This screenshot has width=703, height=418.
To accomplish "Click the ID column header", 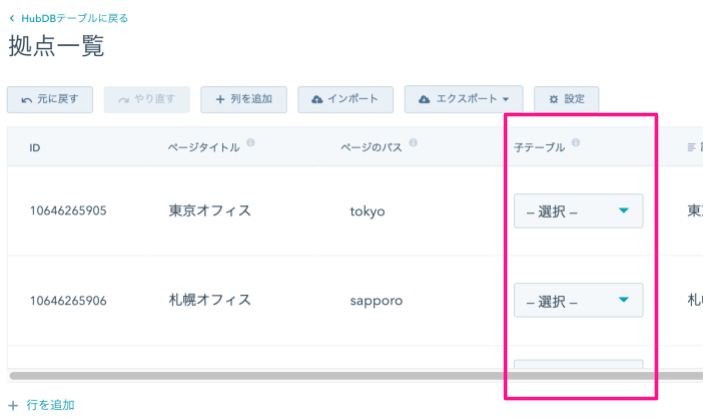I will click(35, 148).
